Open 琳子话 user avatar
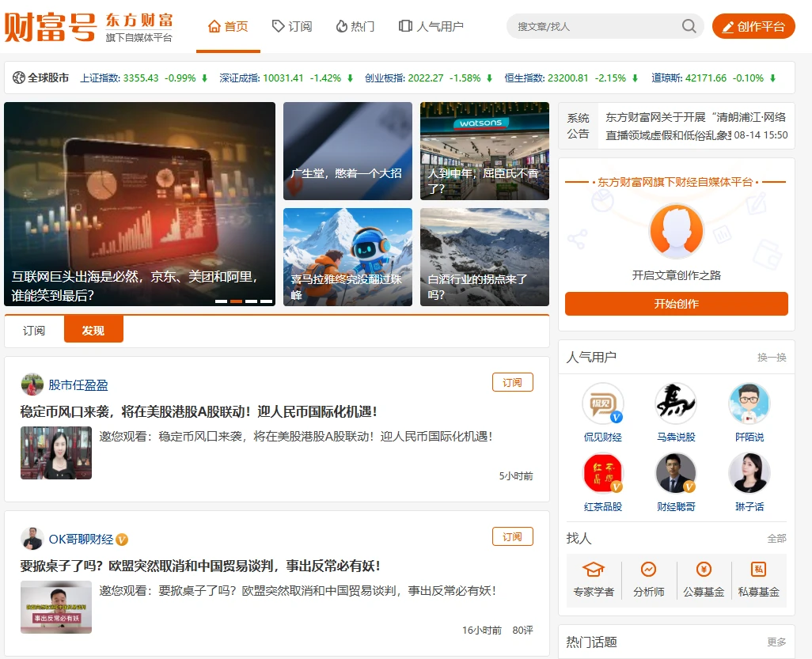Viewport: 812px width, 659px height. coord(749,472)
